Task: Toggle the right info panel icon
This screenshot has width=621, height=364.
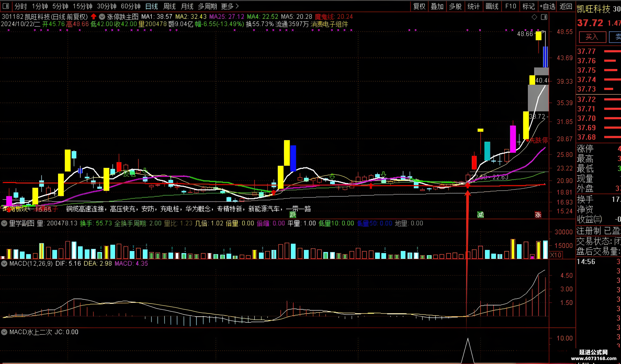Action: pos(544,17)
